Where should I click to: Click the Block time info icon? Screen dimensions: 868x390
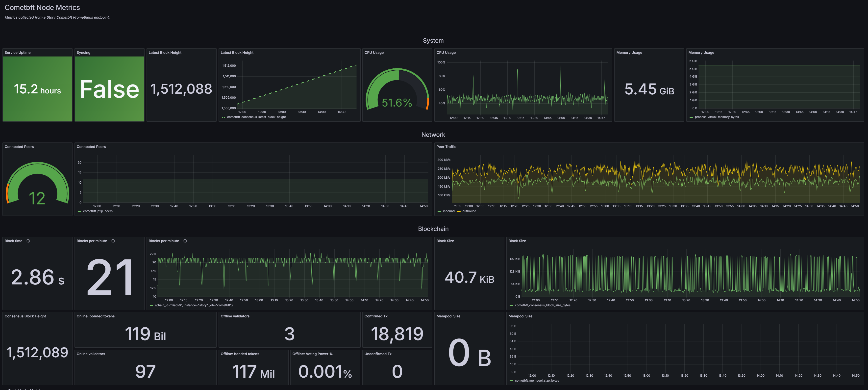(x=28, y=241)
